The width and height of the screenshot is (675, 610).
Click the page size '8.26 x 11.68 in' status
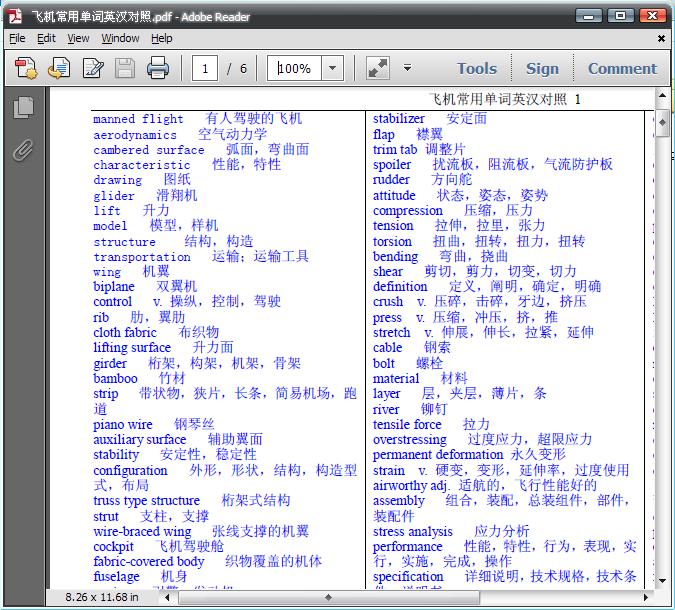point(102,597)
